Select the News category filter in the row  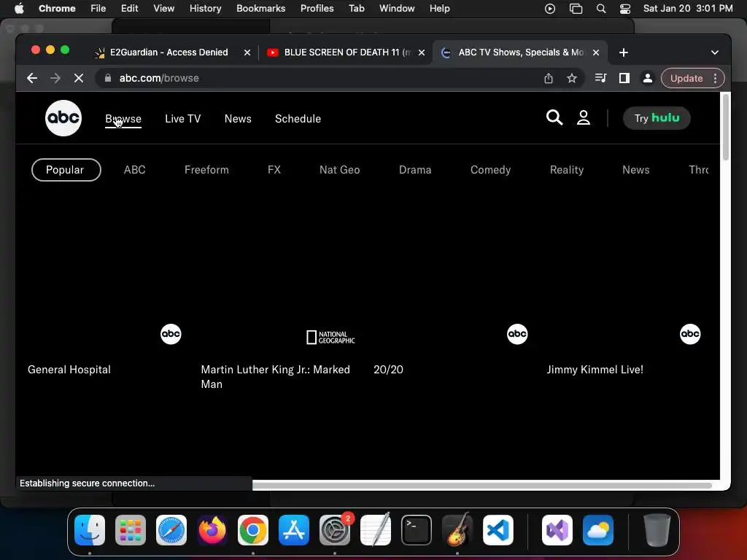[x=635, y=170]
